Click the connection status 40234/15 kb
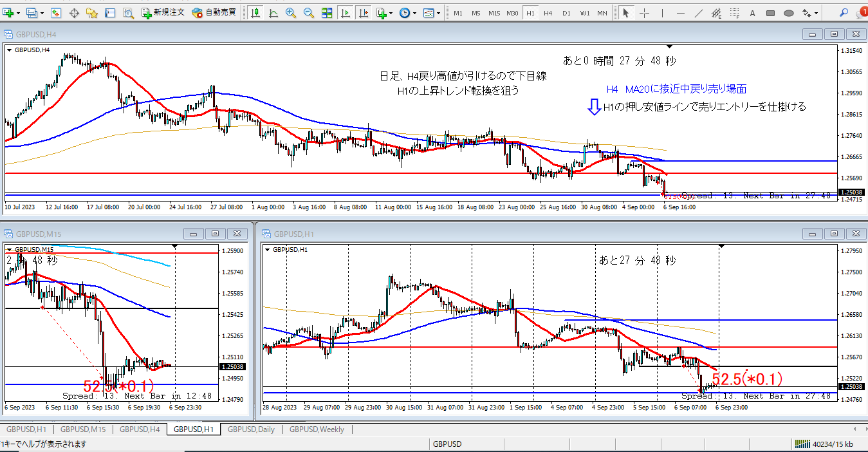Image resolution: width=868 pixels, height=452 pixels. [825, 444]
